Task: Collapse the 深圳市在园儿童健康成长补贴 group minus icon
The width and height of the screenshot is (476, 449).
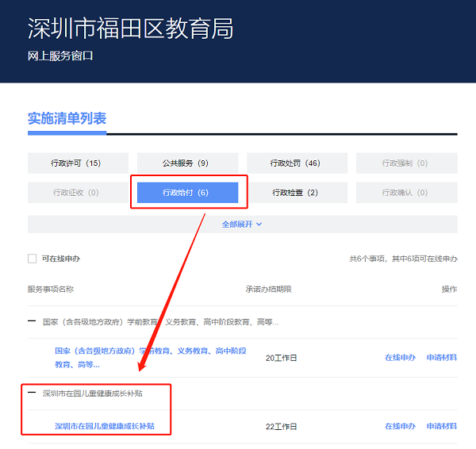Action: tap(32, 393)
